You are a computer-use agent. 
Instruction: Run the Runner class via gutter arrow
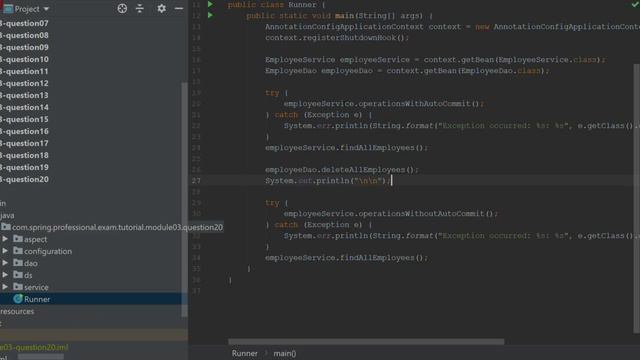tap(210, 4)
